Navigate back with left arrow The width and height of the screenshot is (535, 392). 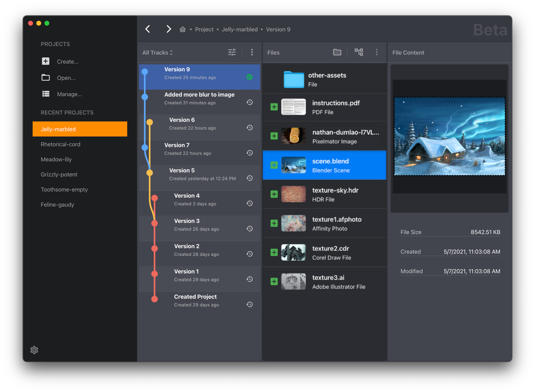coord(148,29)
